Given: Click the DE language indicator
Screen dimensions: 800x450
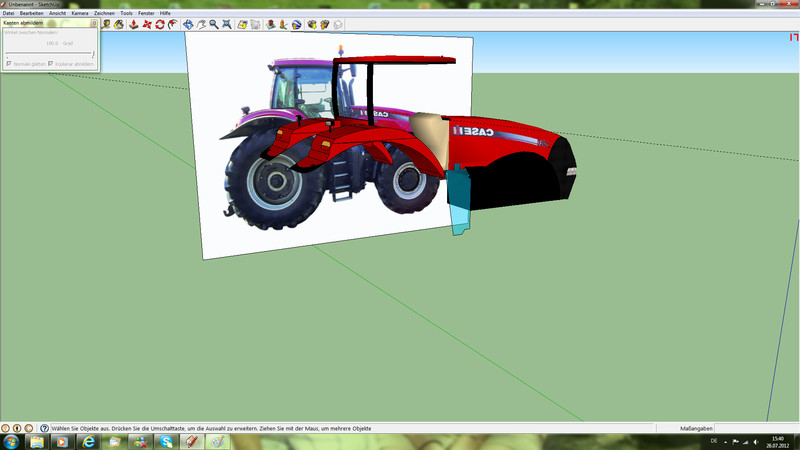Looking at the screenshot, I should (x=714, y=441).
